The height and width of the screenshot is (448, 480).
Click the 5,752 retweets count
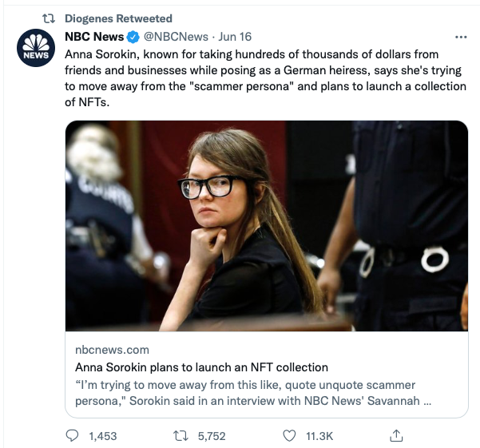tap(212, 436)
